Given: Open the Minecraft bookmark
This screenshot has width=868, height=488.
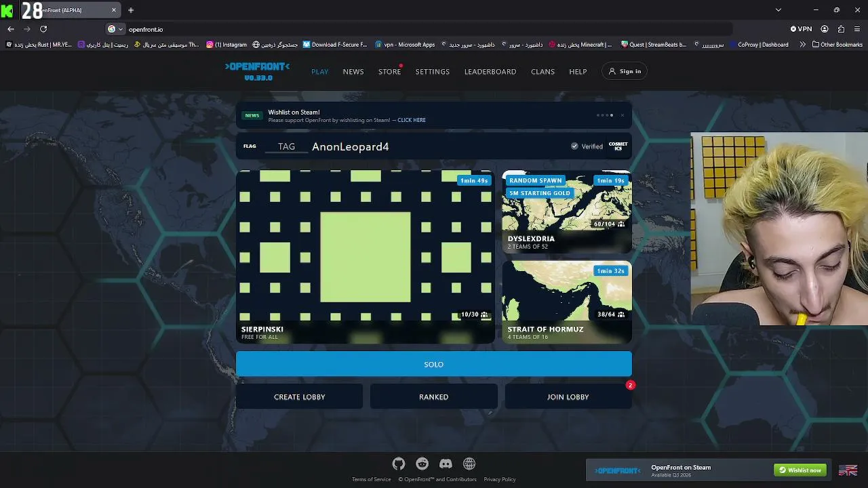Looking at the screenshot, I should (x=580, y=45).
